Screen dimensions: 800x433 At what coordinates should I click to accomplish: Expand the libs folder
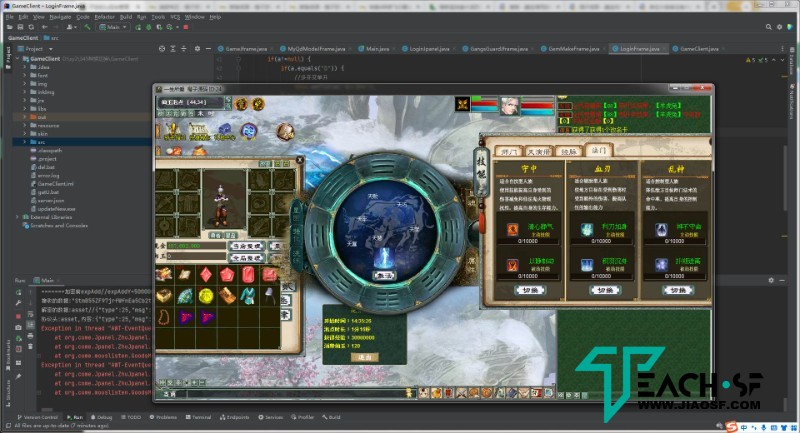click(x=24, y=109)
